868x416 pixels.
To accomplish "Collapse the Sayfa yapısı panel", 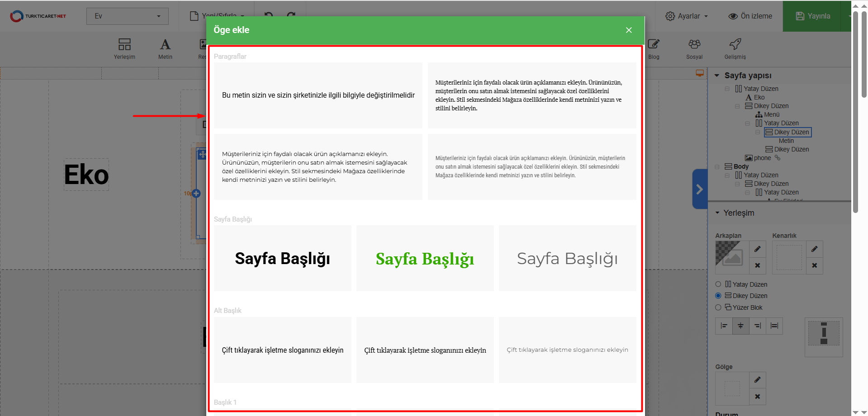I will click(x=717, y=76).
